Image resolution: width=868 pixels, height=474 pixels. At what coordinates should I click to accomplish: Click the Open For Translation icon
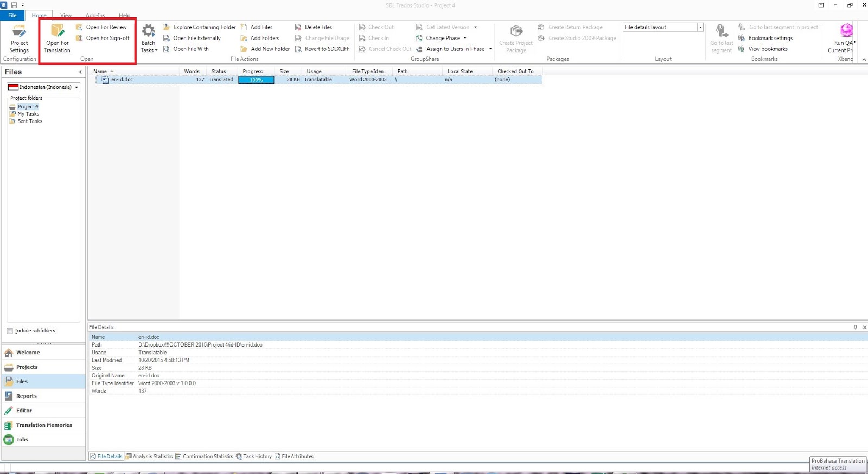57,30
